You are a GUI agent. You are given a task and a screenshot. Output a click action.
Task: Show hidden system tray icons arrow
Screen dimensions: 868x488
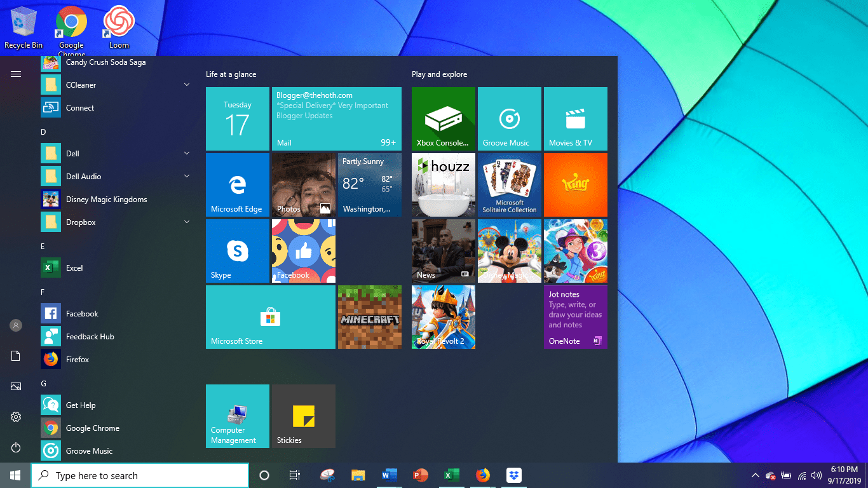tap(755, 475)
